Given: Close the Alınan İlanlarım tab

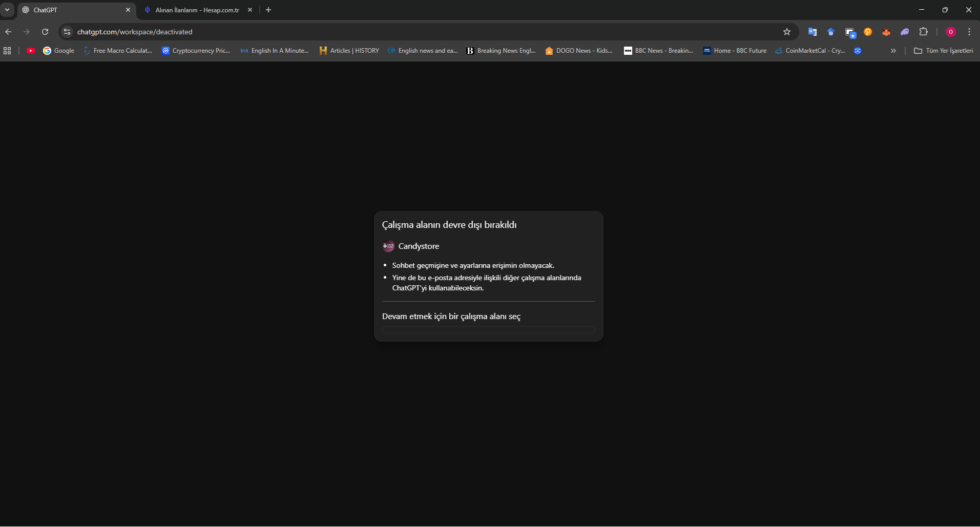Looking at the screenshot, I should click(x=250, y=10).
